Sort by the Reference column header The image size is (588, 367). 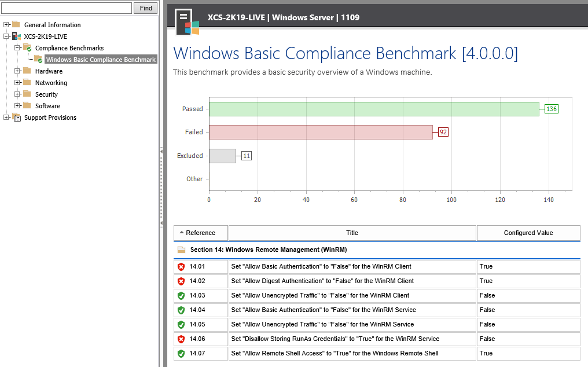tap(200, 233)
